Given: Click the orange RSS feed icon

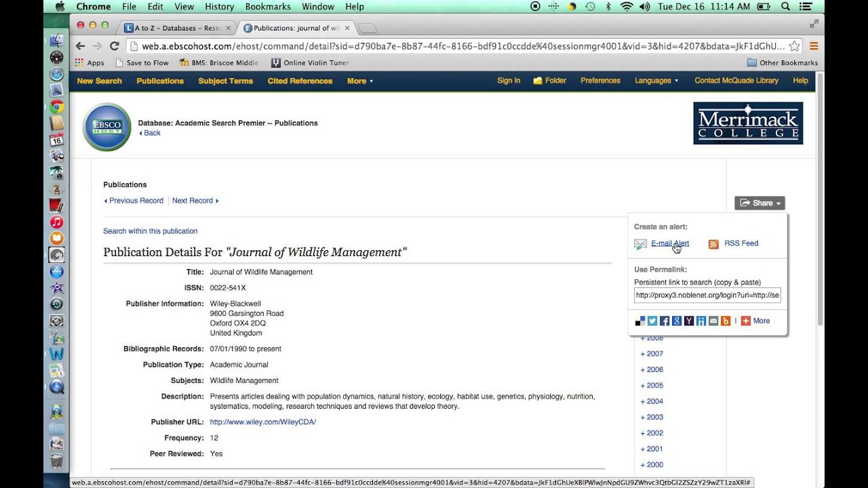Looking at the screenshot, I should click(x=713, y=244).
